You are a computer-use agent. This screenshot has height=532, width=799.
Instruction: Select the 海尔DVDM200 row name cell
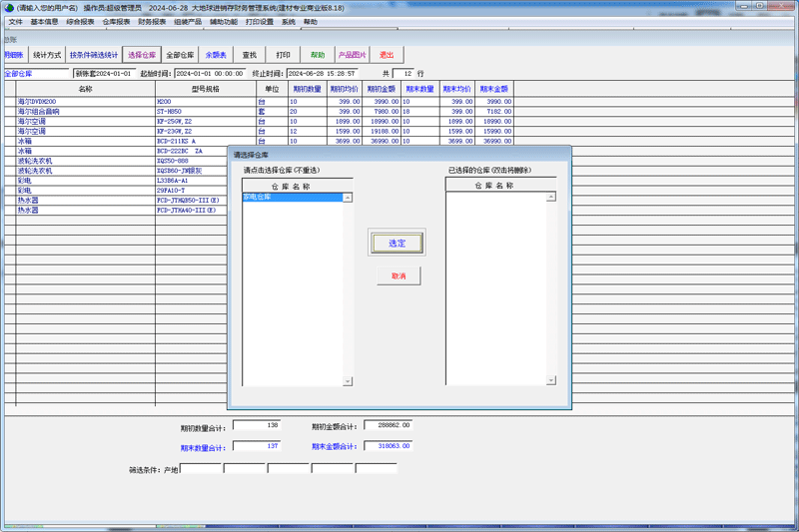86,101
